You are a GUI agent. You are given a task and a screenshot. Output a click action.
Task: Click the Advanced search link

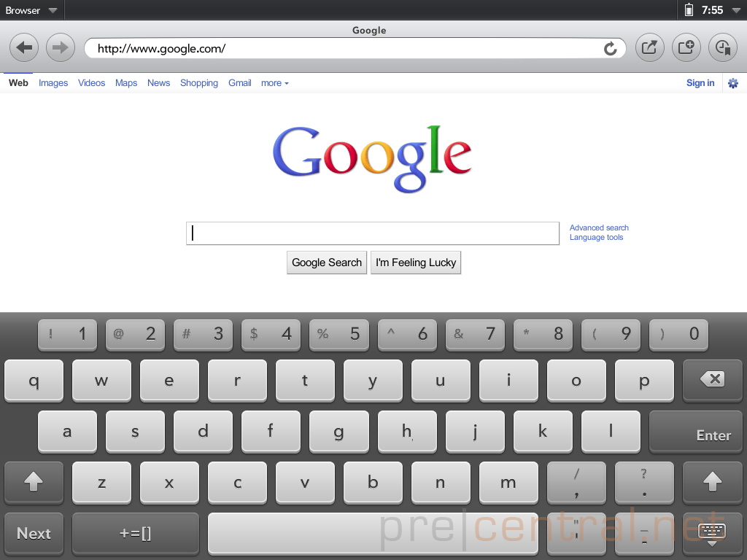click(x=598, y=227)
